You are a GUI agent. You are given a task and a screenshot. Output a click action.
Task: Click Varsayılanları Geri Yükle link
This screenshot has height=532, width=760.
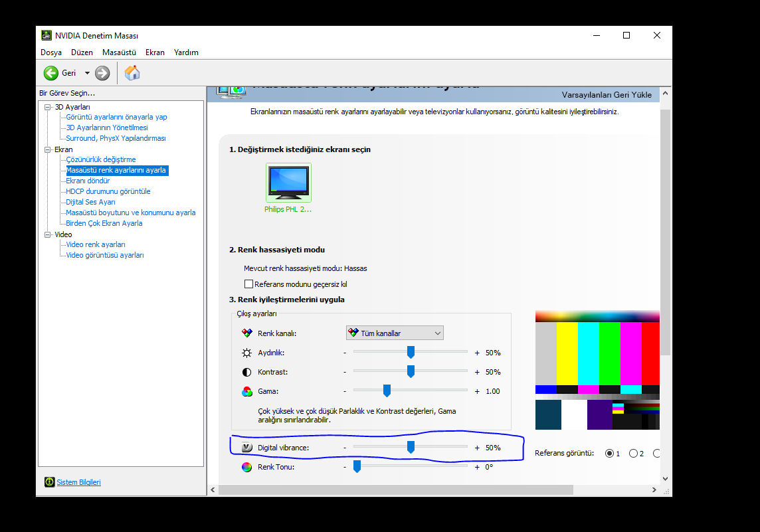coord(607,94)
